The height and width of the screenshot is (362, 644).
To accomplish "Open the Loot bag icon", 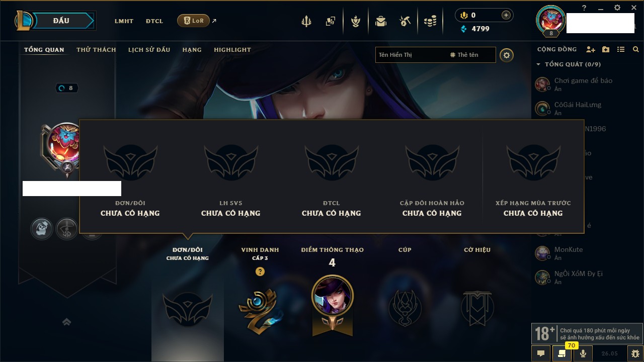I will pos(381,21).
